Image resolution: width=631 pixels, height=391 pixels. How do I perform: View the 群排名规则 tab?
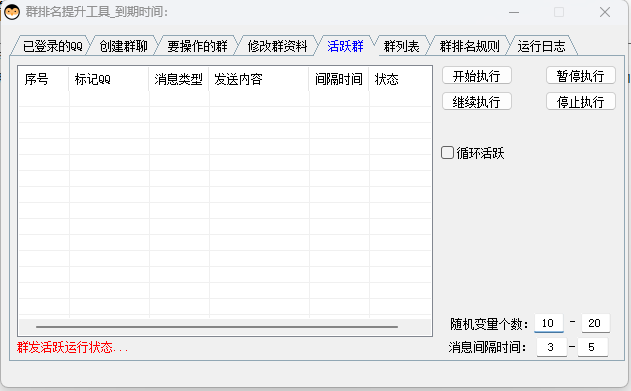pyautogui.click(x=469, y=46)
